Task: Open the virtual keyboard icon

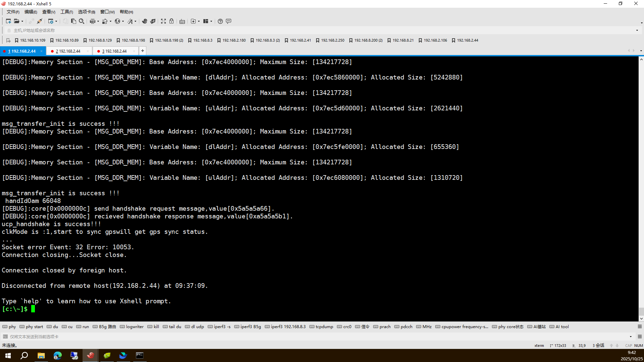Action: click(x=182, y=21)
